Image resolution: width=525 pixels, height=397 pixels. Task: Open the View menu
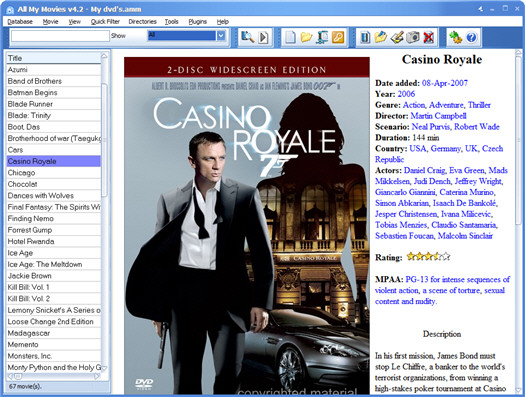(x=75, y=22)
